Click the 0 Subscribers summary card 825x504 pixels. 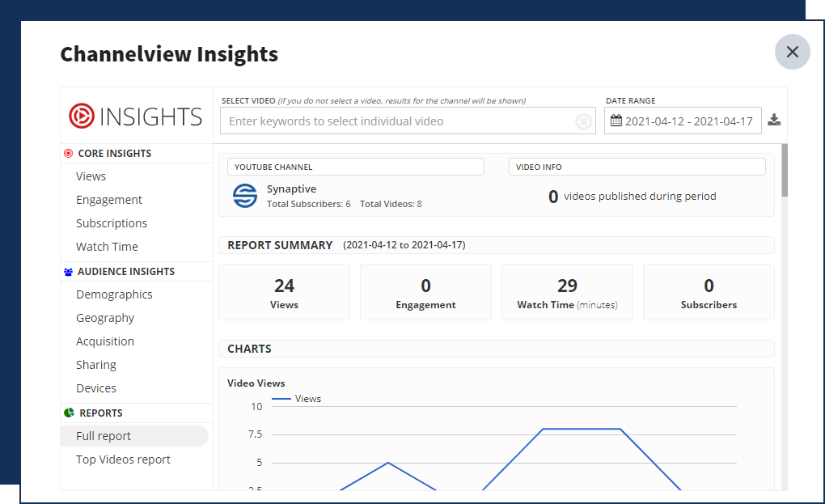[709, 292]
